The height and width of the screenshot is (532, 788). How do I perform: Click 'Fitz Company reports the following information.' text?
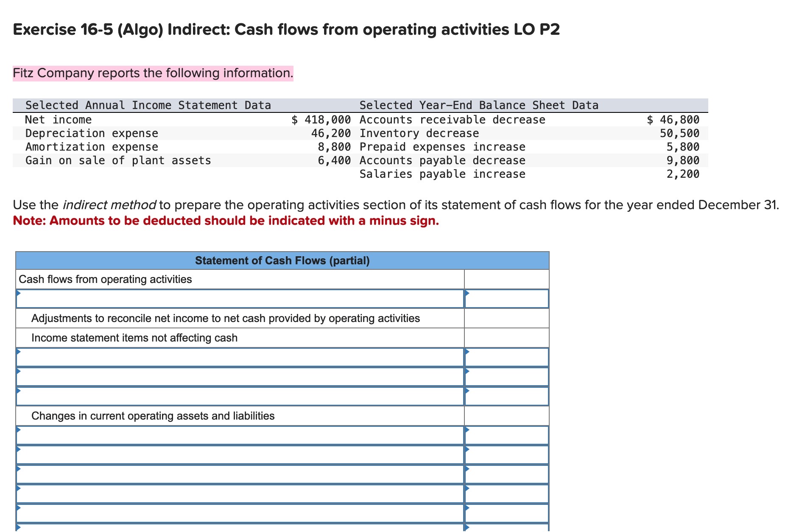click(153, 73)
